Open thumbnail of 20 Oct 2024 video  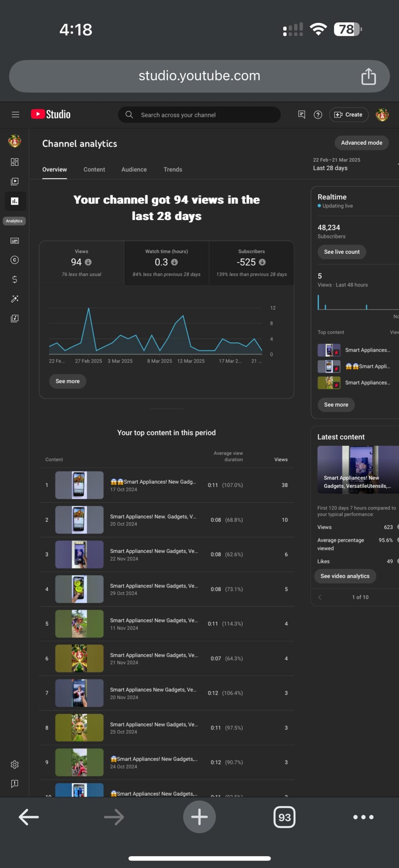pyautogui.click(x=79, y=520)
